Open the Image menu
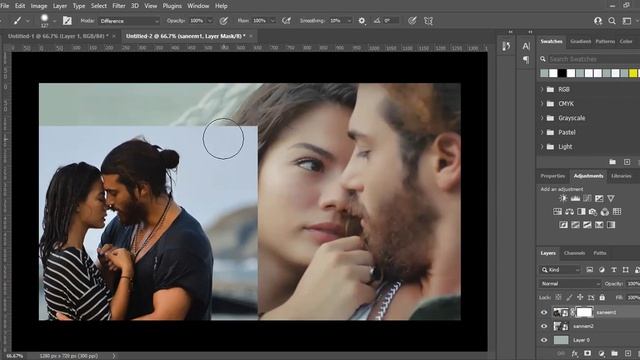640x360 pixels. (39, 6)
